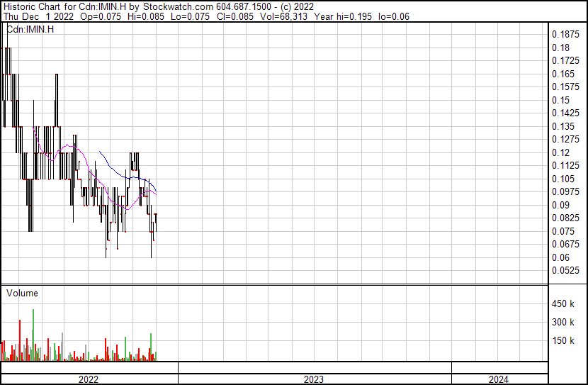Click the 2022 year label on the timeline
588x385 pixels.
click(89, 379)
